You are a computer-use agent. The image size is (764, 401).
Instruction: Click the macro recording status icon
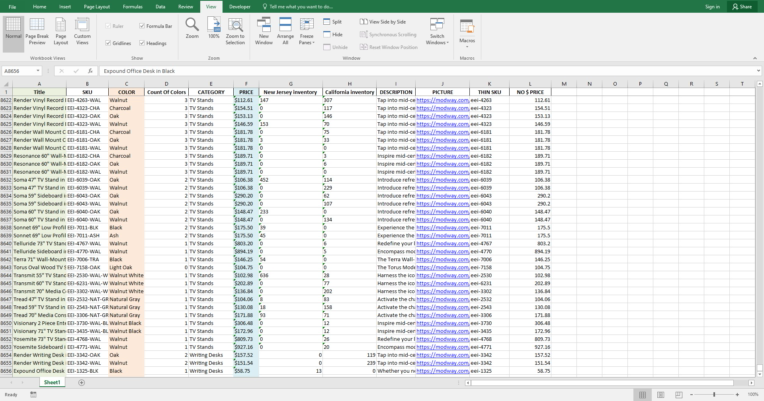tap(33, 394)
